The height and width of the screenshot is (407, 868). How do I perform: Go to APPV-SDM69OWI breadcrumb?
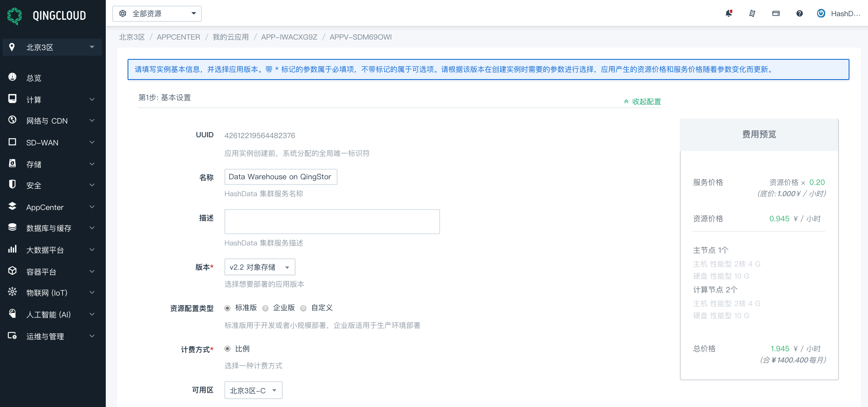361,37
